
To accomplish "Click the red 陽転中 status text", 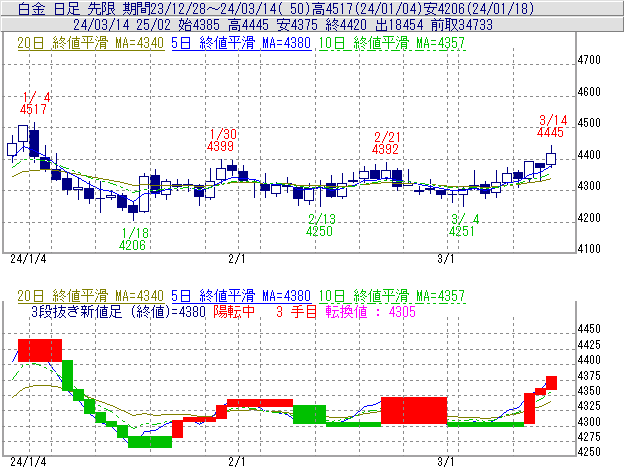I will point(234,311).
